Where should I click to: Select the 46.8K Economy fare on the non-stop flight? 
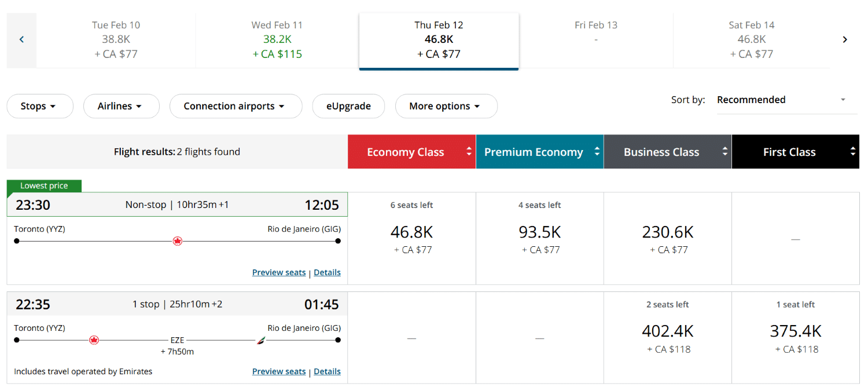[x=411, y=238]
